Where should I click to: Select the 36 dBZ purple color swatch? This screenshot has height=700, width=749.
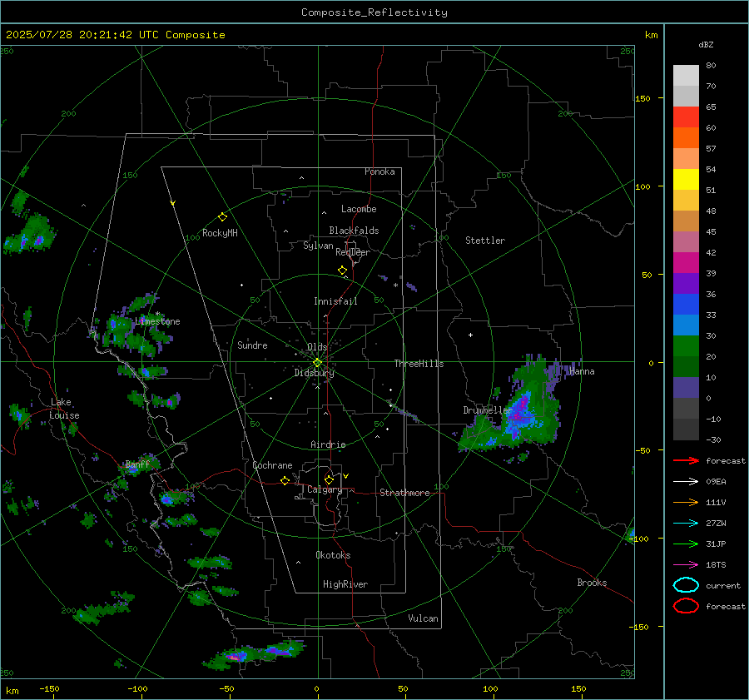click(686, 283)
